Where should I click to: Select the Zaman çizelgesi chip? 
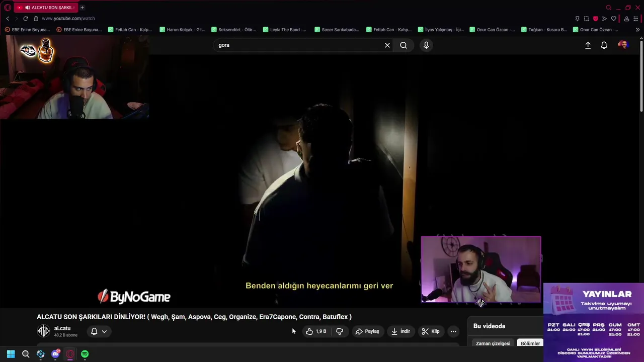pos(493,343)
